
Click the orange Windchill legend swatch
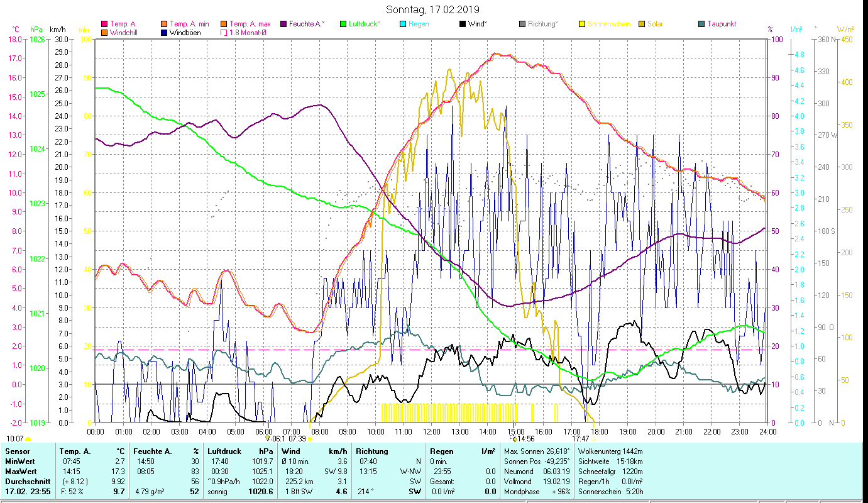(x=104, y=33)
